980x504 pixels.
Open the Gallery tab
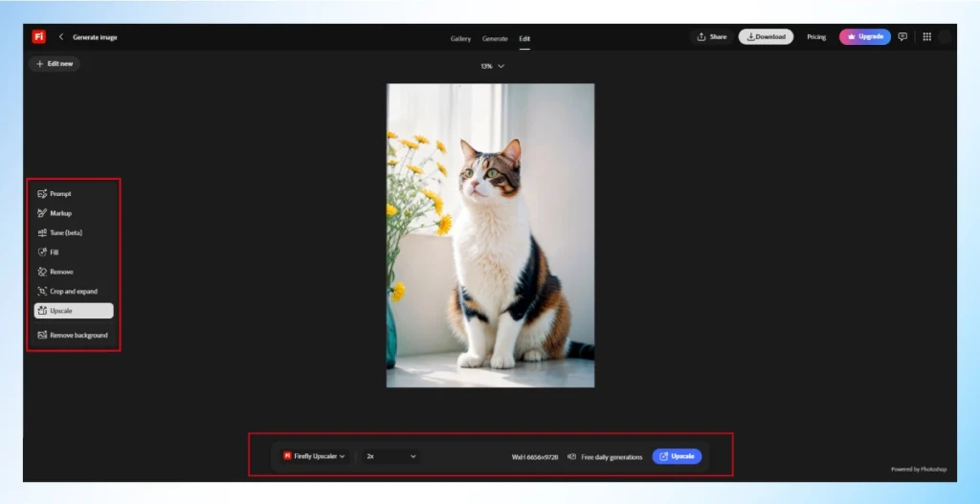[x=460, y=38]
